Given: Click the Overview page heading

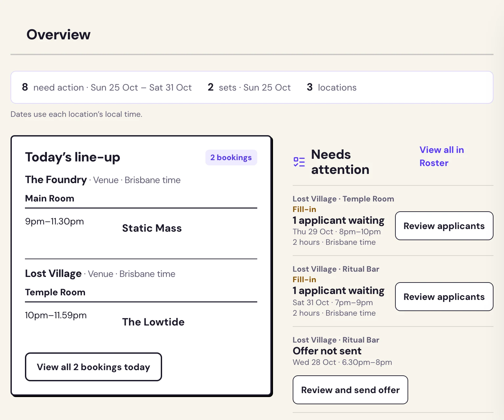Looking at the screenshot, I should pos(58,34).
